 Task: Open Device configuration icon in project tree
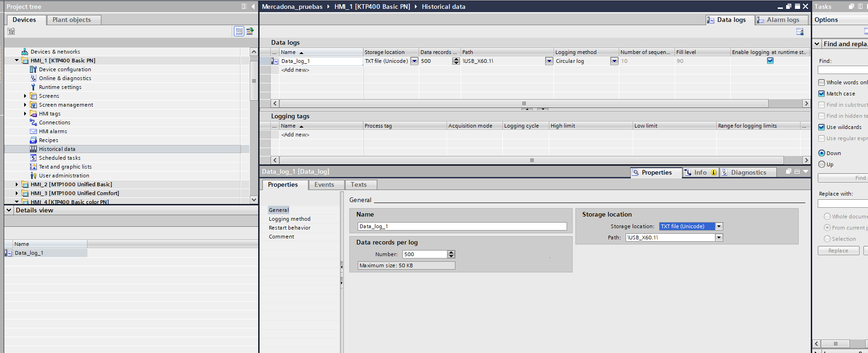click(x=33, y=69)
